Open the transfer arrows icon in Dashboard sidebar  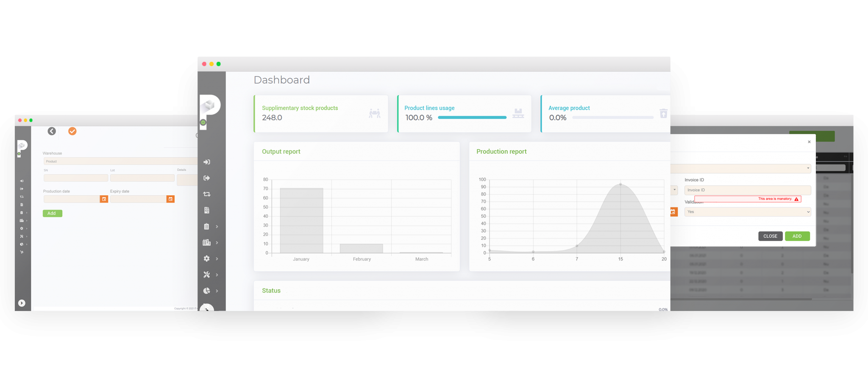pos(207,194)
